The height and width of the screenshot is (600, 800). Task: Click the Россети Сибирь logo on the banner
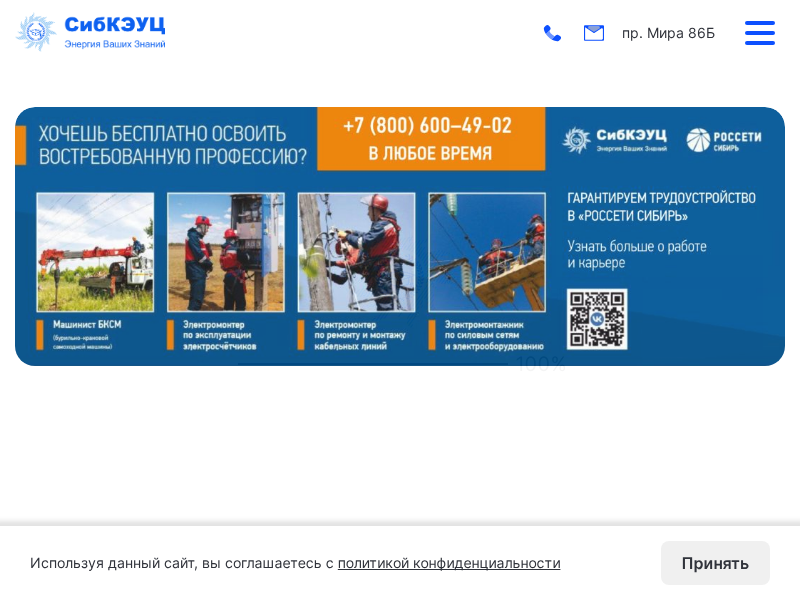[723, 140]
